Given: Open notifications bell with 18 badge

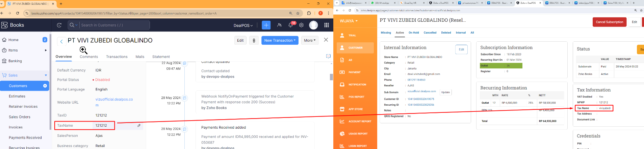Looking at the screenshot, I should 290,25.
